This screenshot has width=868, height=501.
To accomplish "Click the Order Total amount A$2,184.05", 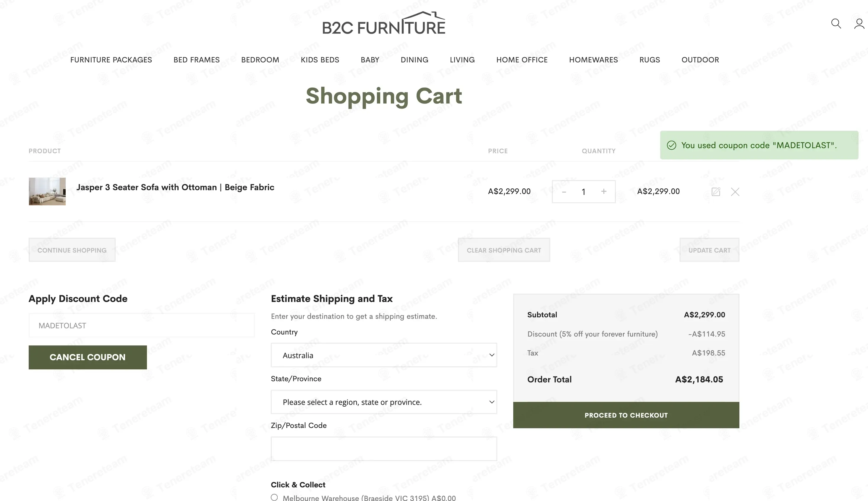I will tap(699, 379).
